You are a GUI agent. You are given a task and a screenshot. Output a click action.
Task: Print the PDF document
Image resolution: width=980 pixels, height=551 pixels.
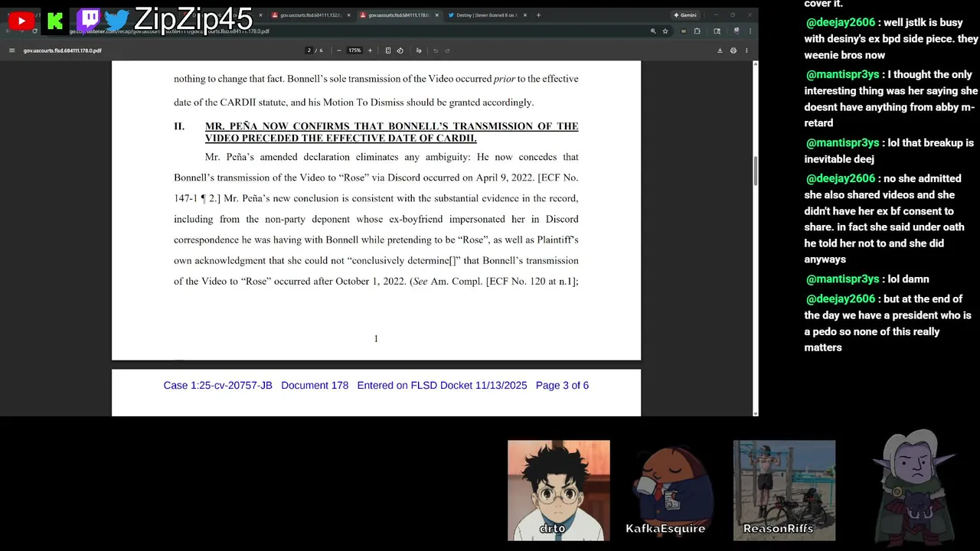coord(733,51)
